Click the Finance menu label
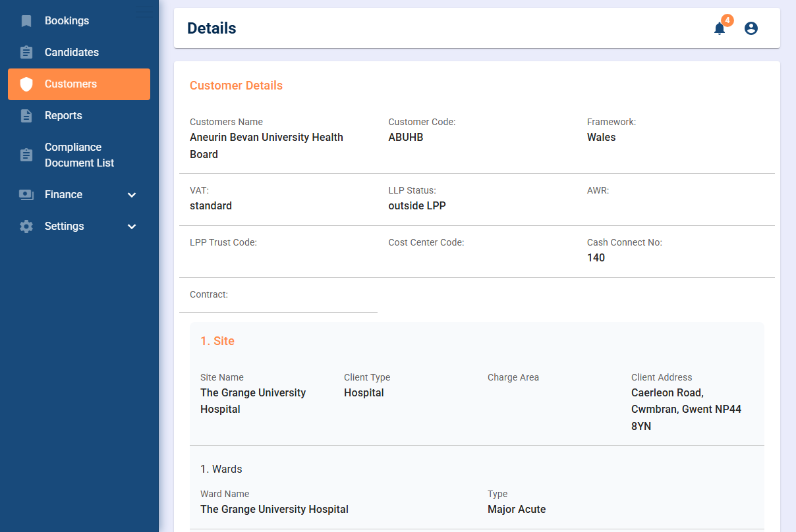Screen dimensions: 796x532 click(63, 195)
